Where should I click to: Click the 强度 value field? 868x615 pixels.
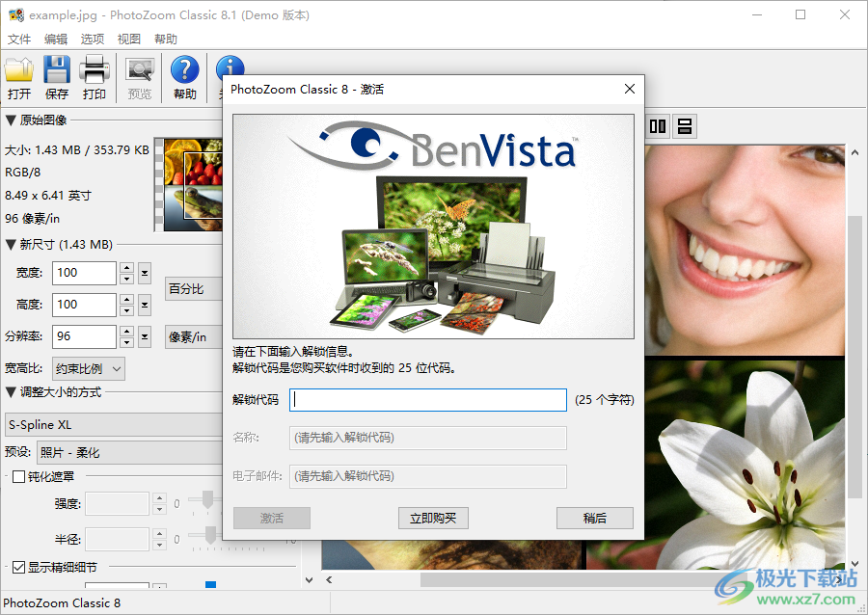click(117, 504)
